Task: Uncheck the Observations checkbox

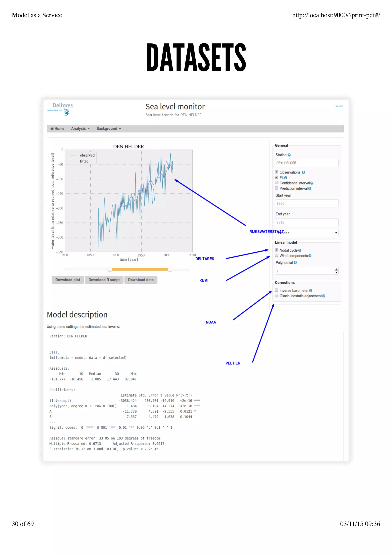Action: [x=276, y=172]
